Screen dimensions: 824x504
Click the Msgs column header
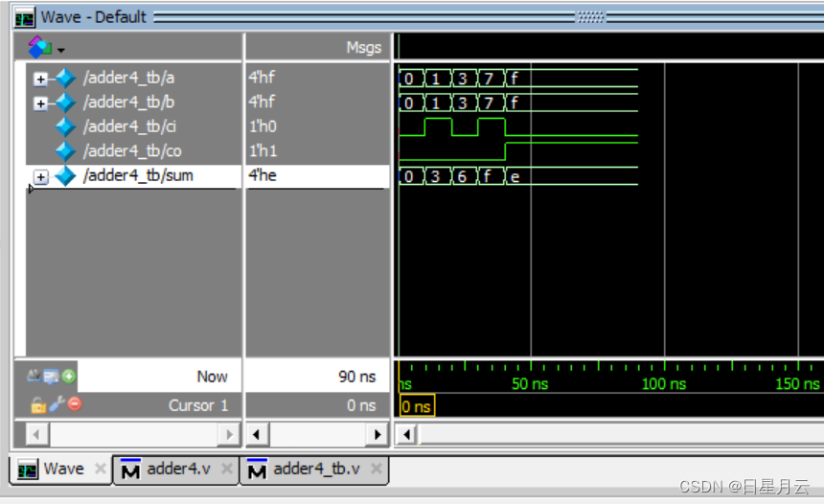tap(364, 48)
